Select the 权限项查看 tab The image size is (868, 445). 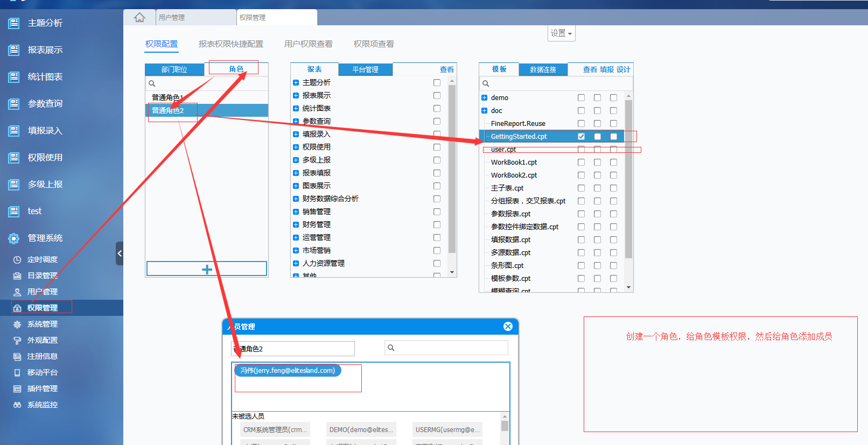pos(374,44)
